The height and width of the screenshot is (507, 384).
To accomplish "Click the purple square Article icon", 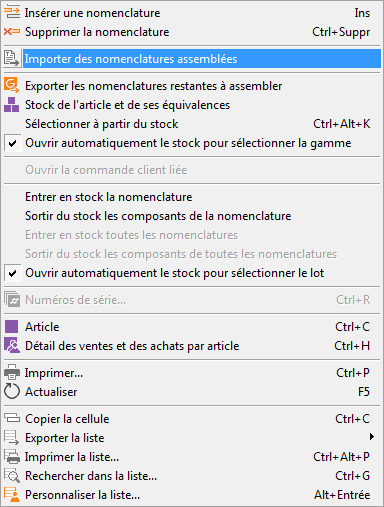I will click(12, 327).
